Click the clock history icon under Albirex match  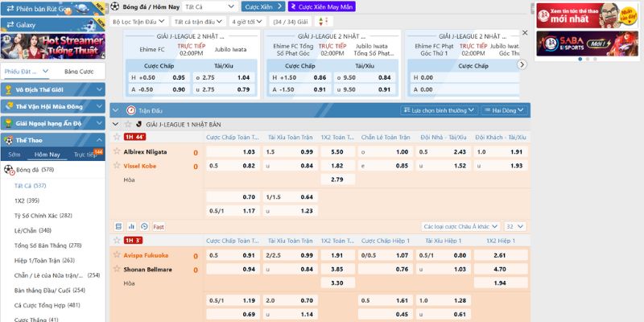click(x=144, y=226)
